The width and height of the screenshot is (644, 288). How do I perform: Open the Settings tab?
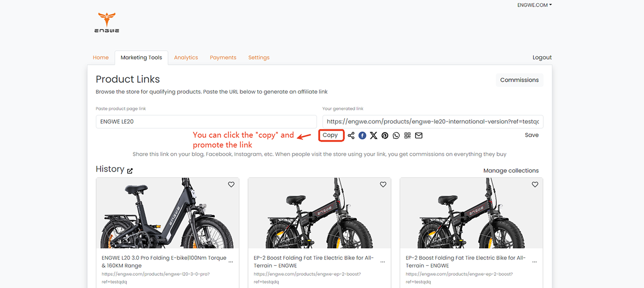(259, 58)
